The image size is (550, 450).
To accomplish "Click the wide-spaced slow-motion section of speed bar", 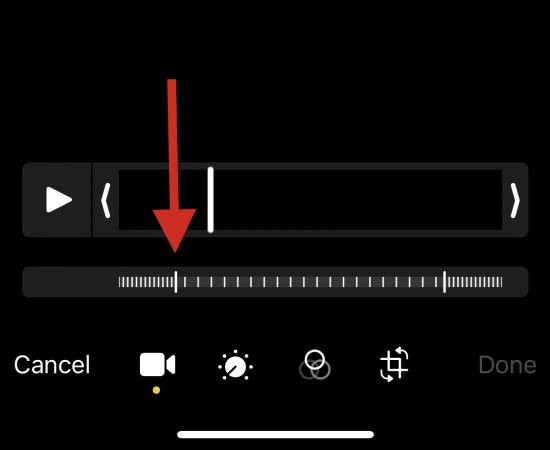I will [x=310, y=282].
